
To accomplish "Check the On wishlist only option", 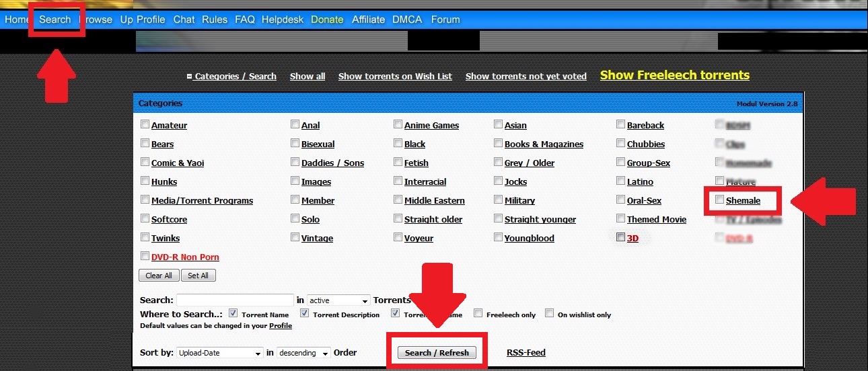I will (x=549, y=313).
